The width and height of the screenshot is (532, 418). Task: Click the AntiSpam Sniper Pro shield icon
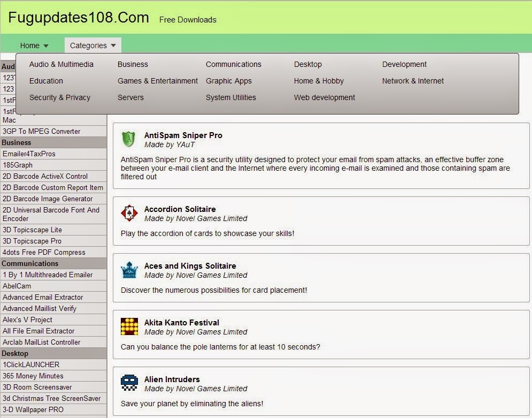click(129, 139)
